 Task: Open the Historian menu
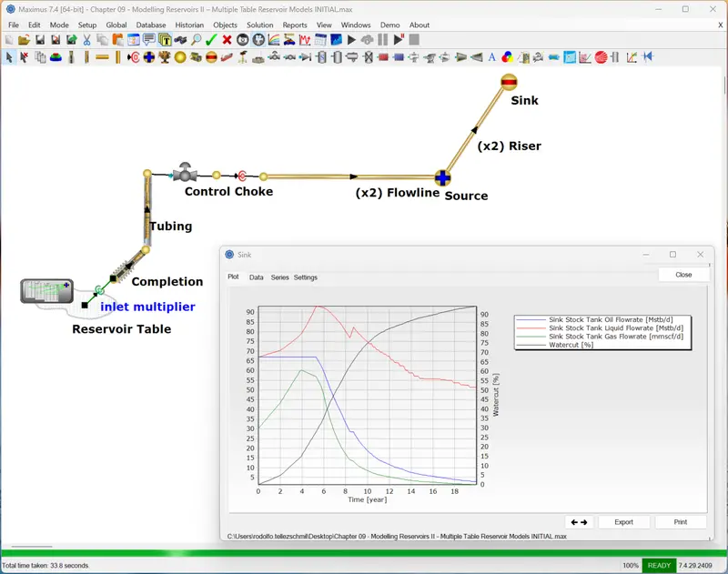188,25
